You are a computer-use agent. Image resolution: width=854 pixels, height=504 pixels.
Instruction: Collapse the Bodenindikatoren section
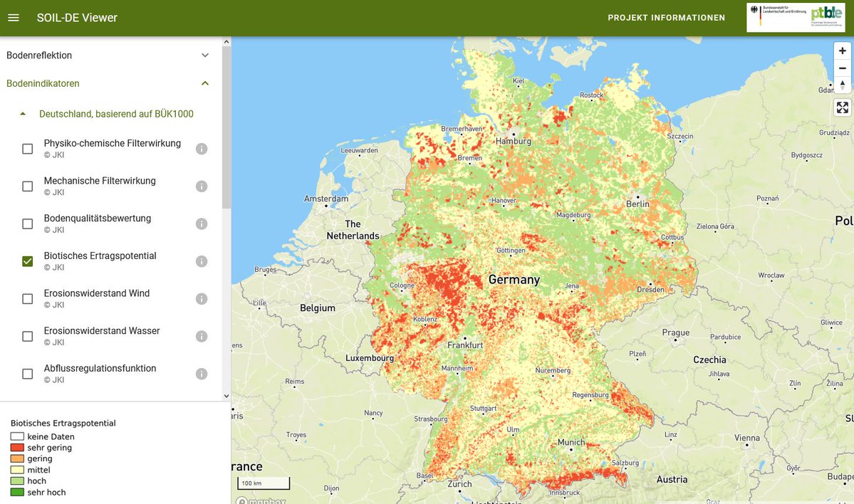(108, 83)
